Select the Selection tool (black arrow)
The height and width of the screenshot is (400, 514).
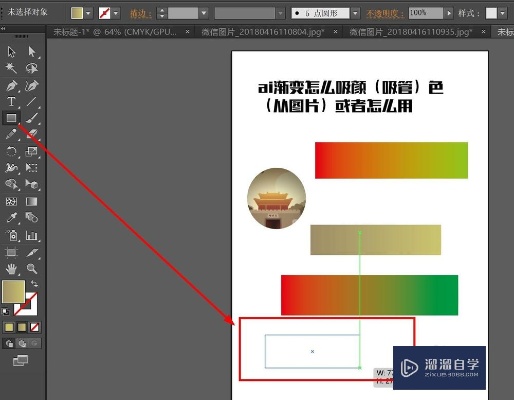tap(11, 52)
